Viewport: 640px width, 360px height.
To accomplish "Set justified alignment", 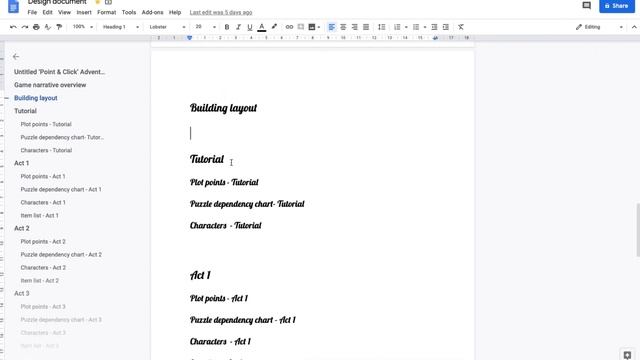I will pyautogui.click(x=366, y=27).
